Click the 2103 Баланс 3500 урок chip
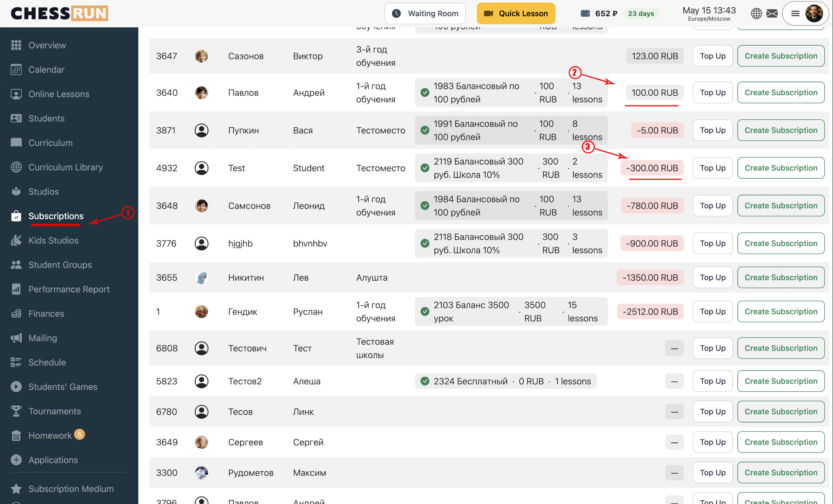The image size is (833, 504). pyautogui.click(x=511, y=311)
